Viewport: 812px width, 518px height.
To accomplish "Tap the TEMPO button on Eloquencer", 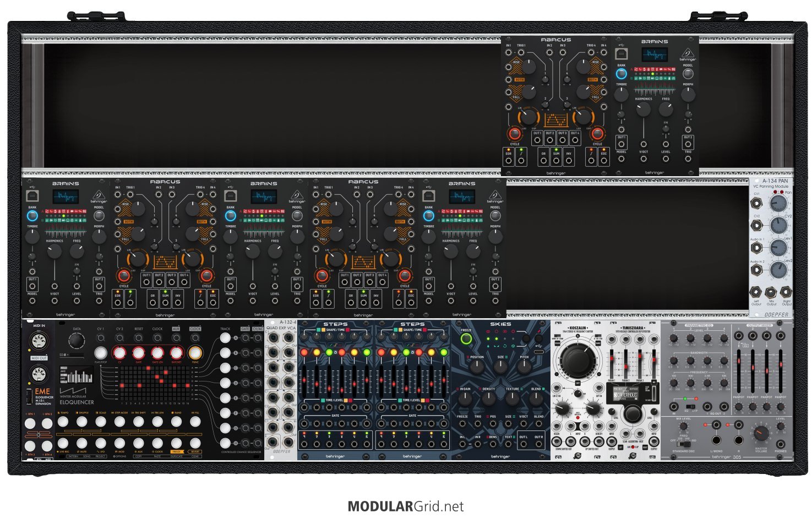I will click(x=63, y=422).
